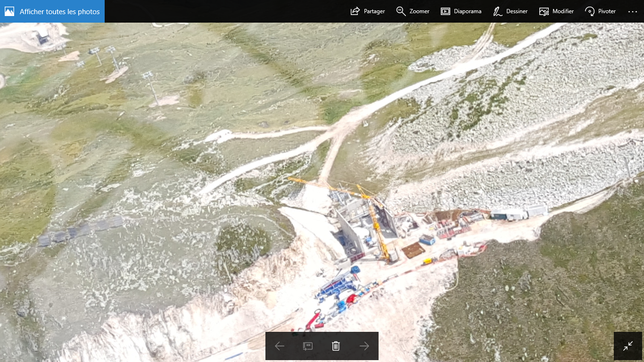
Task: Open the Partager text label
Action: [x=374, y=11]
